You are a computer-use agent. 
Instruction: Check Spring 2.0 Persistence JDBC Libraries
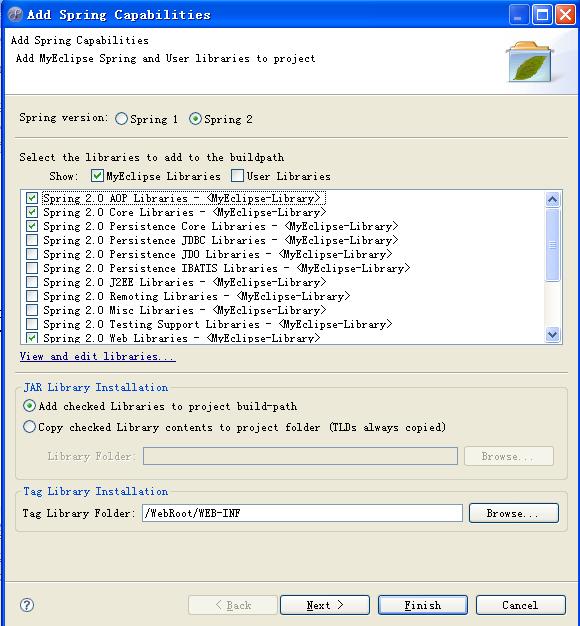tap(32, 240)
